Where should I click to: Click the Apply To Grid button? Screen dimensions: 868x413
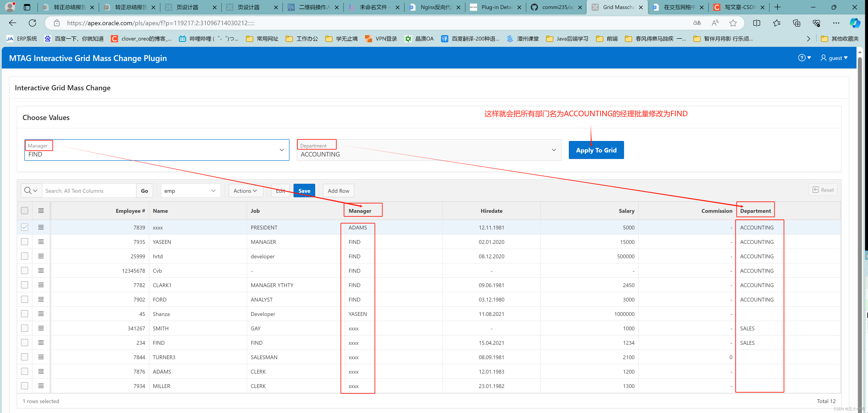click(596, 150)
